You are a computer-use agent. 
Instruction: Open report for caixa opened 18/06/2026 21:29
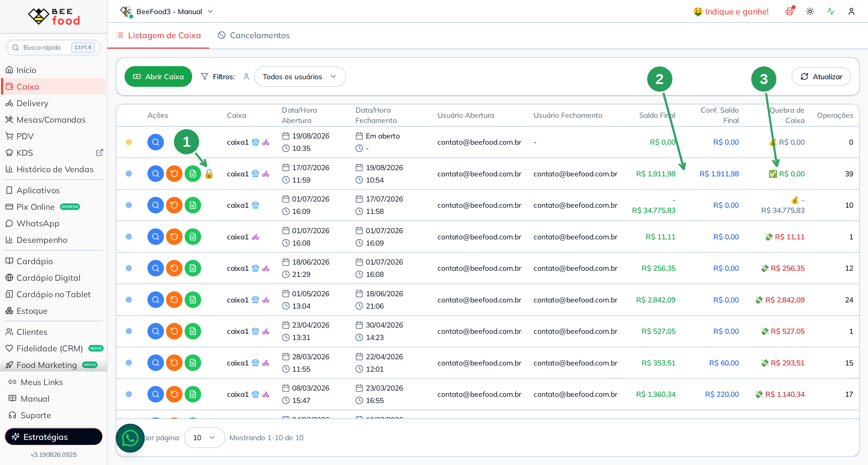point(193,268)
